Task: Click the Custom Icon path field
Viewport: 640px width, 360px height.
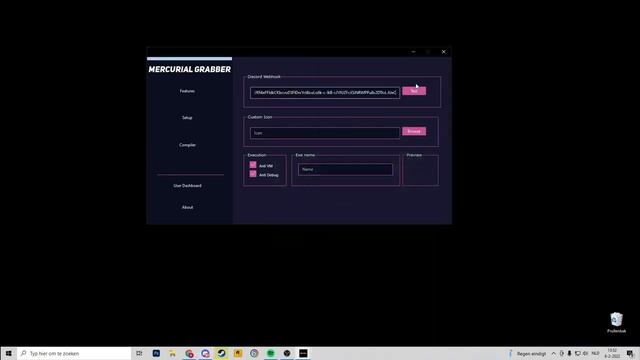Action: tap(325, 133)
